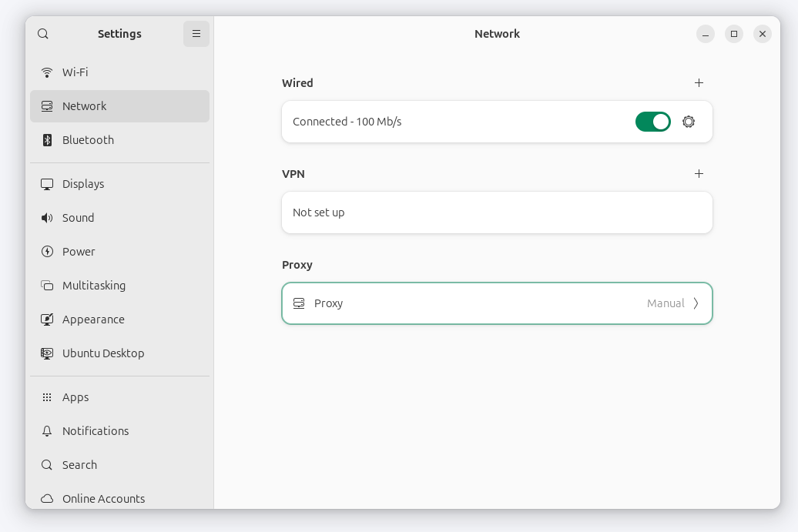Add a wired connection with plus icon

699,83
